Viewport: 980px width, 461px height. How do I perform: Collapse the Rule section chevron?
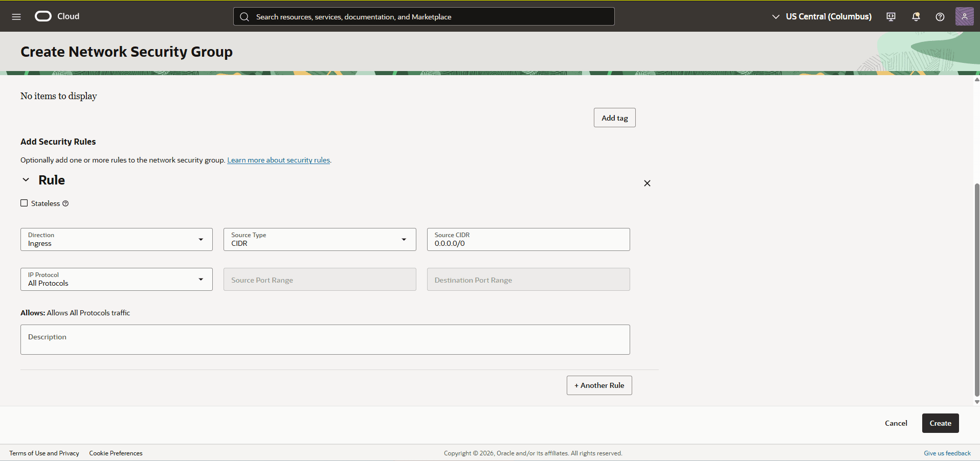[x=26, y=180]
